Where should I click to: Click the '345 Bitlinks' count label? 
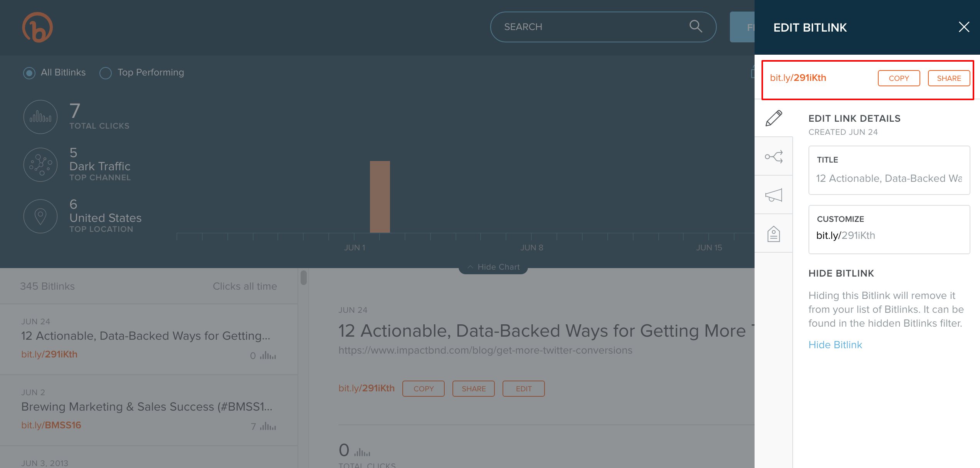point(47,286)
